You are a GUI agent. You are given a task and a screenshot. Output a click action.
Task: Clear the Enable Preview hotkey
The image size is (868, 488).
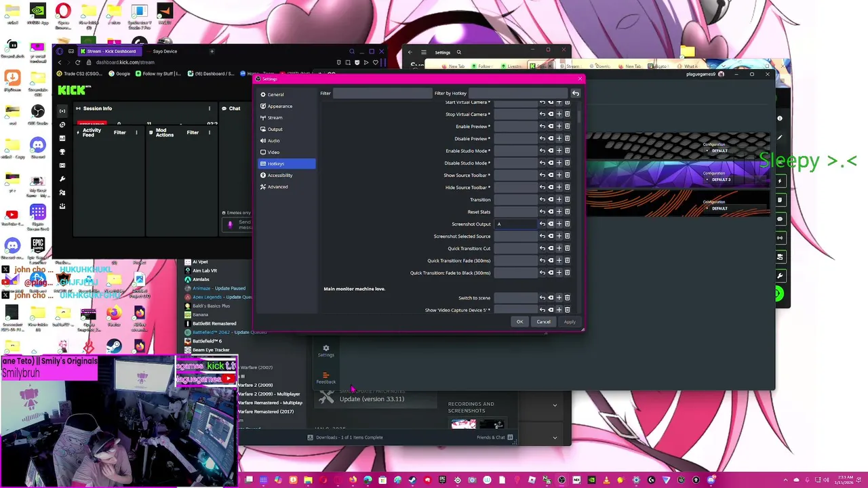click(551, 126)
